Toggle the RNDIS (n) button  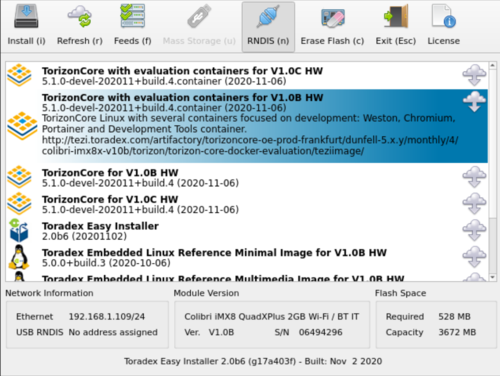tap(268, 27)
